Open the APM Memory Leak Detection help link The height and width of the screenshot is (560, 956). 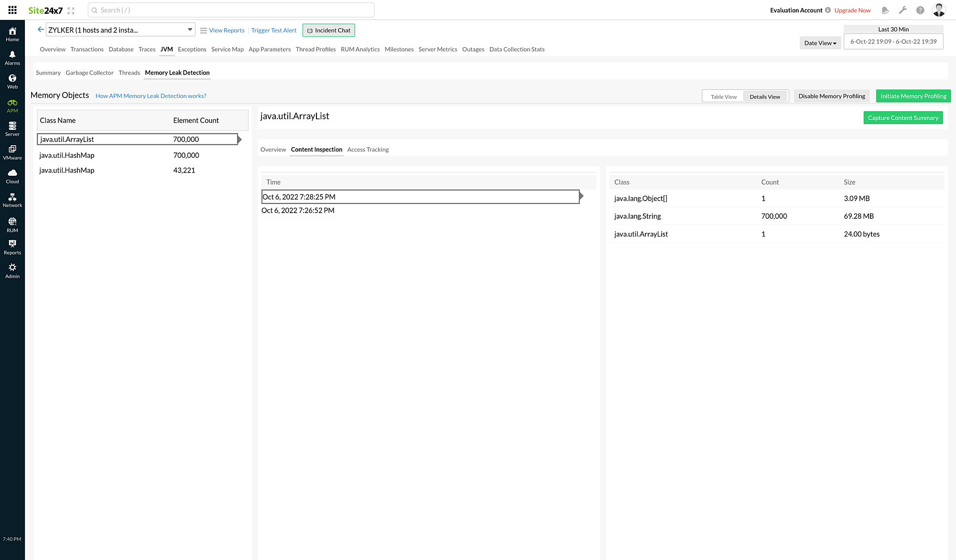tap(151, 96)
